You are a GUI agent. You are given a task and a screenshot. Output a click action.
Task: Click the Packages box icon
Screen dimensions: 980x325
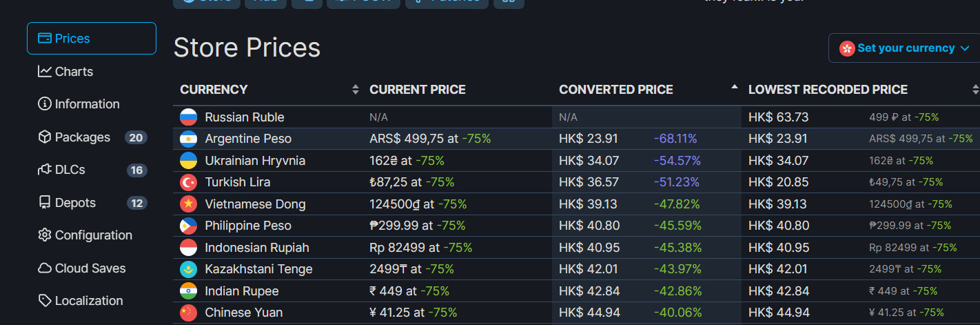pyautogui.click(x=45, y=137)
